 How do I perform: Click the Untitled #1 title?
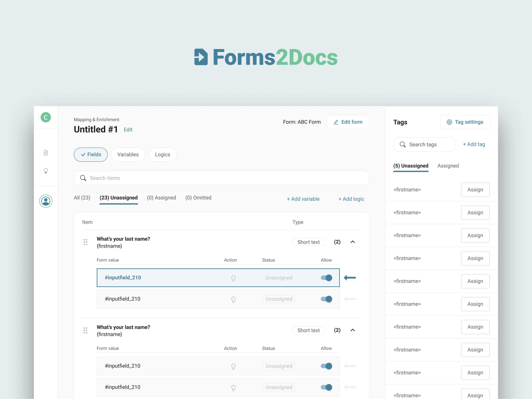(96, 129)
